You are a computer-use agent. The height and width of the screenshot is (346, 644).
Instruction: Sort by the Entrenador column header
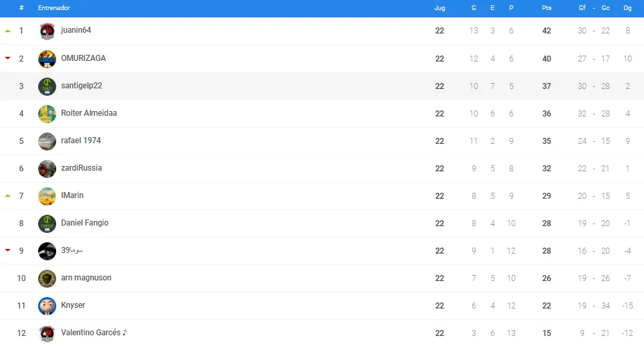tap(53, 8)
